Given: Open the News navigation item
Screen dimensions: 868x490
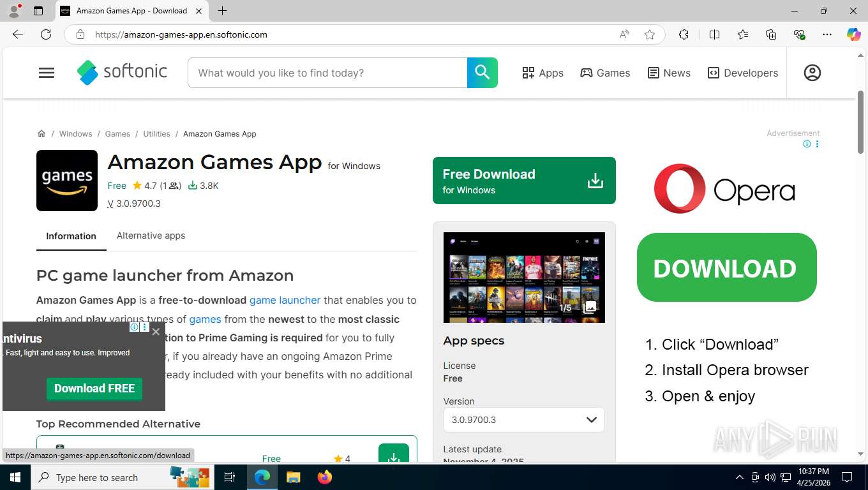Looking at the screenshot, I should [669, 73].
